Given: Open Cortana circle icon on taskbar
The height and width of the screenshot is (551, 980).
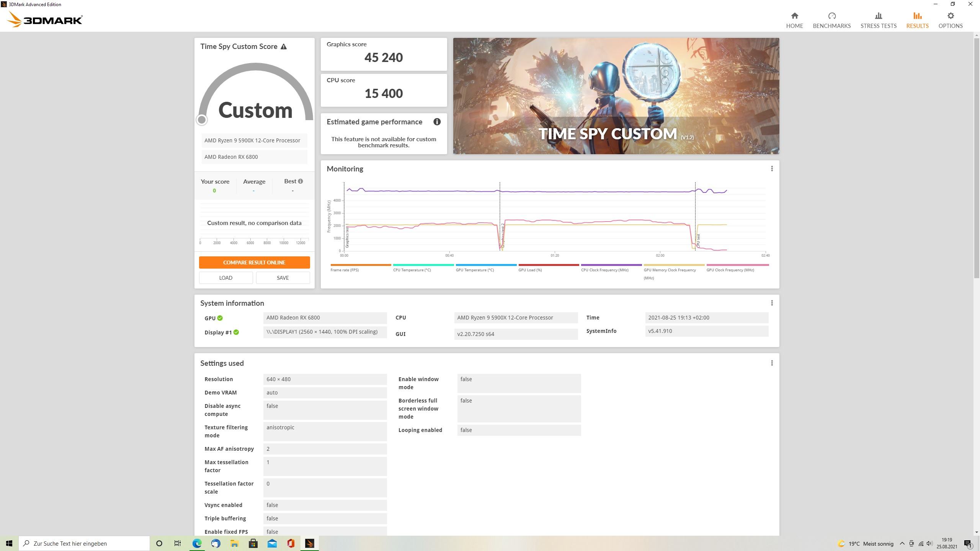Looking at the screenshot, I should pos(159,543).
